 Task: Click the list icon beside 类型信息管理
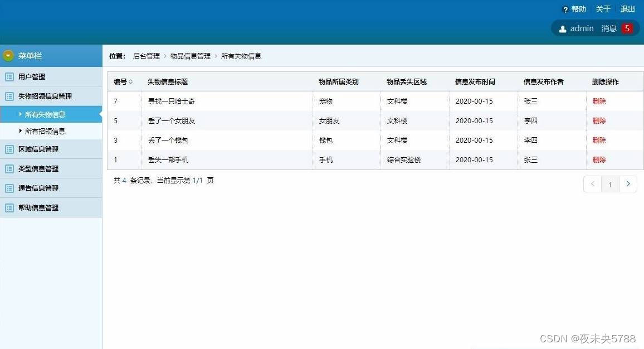[x=9, y=169]
